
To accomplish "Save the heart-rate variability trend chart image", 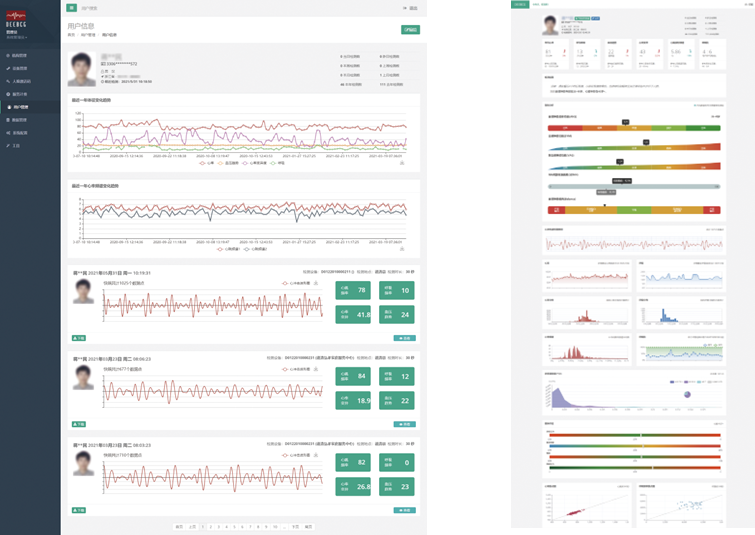I will click(402, 249).
